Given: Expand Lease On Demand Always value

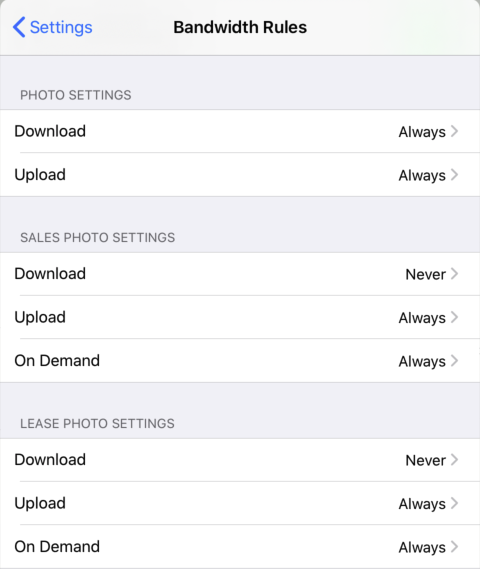Looking at the screenshot, I should [x=422, y=547].
